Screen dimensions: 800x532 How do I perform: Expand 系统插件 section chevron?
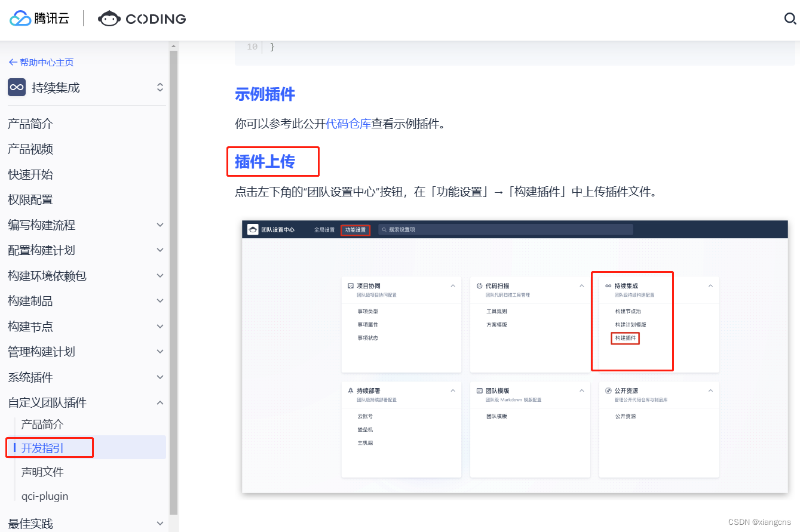click(160, 377)
